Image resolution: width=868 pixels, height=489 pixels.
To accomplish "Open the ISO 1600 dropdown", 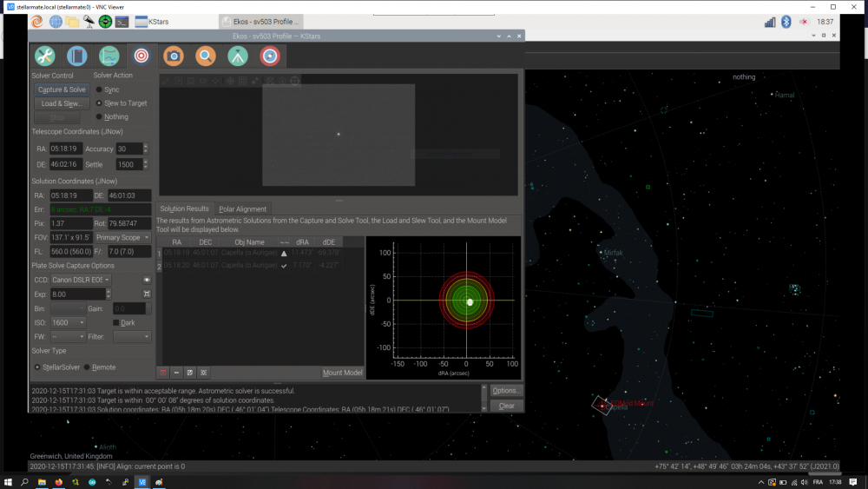I will 68,322.
